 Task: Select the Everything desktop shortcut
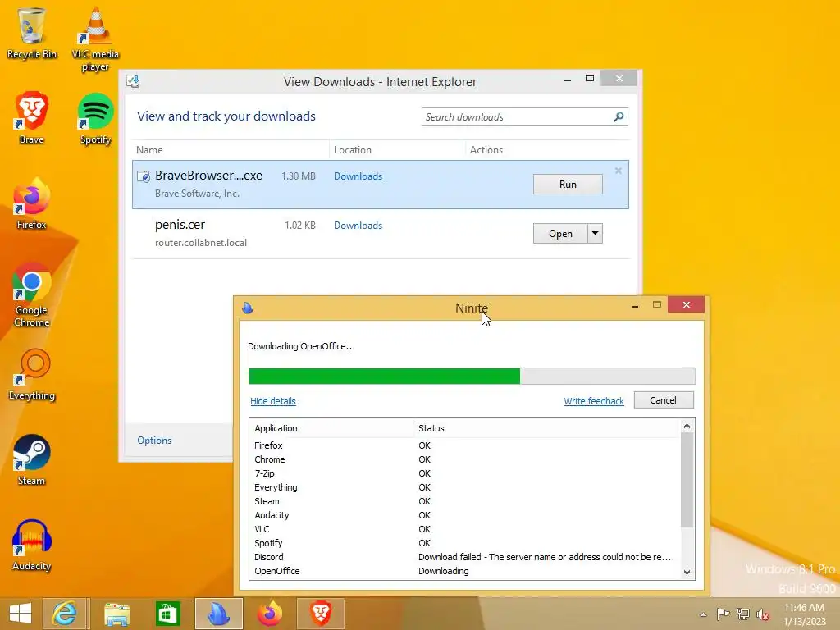32,375
